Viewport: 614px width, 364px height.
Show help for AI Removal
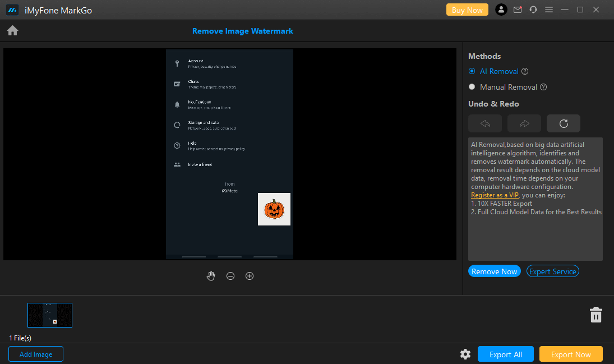click(x=525, y=71)
